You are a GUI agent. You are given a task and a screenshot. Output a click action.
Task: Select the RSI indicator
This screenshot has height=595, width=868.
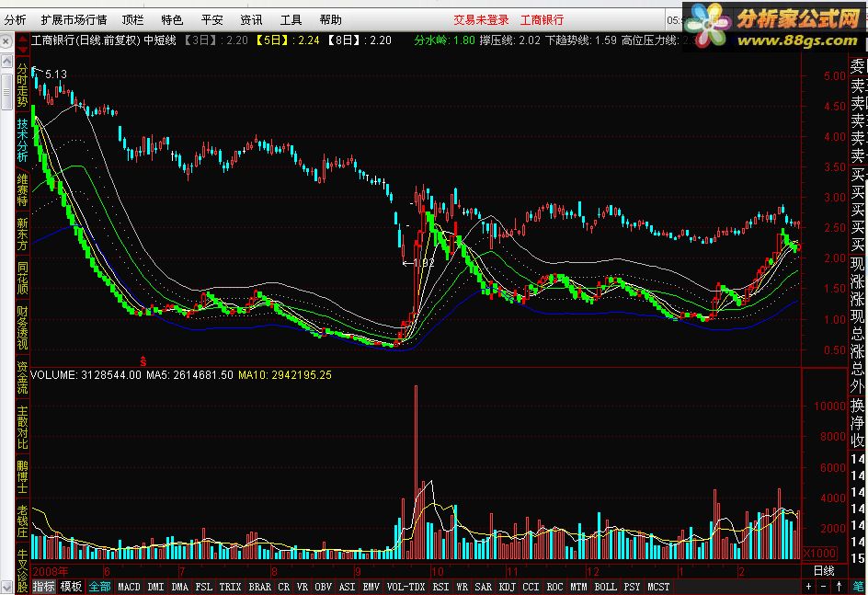click(x=440, y=587)
